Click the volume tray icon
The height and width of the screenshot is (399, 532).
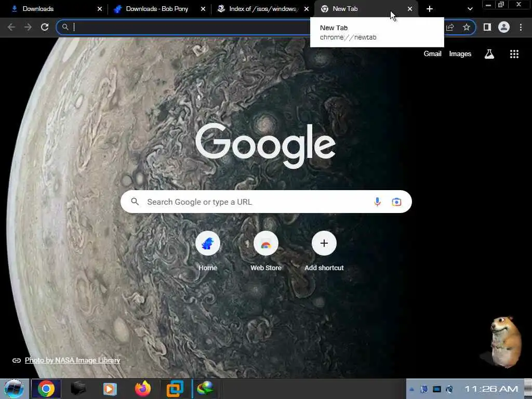[x=449, y=389]
